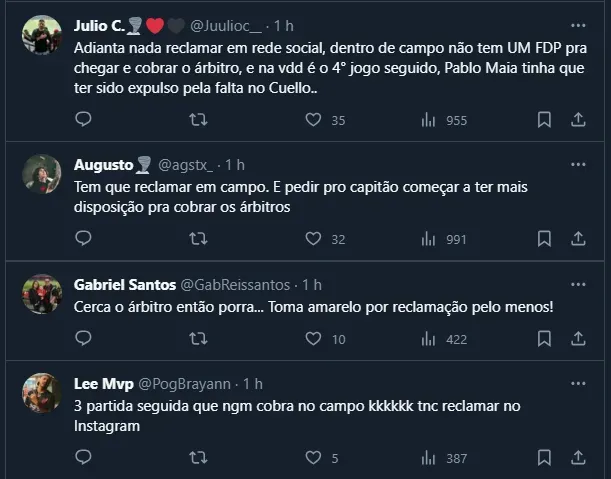Viewport: 611px width, 479px height.
Task: Click Augusto's profile avatar
Action: pyautogui.click(x=42, y=174)
